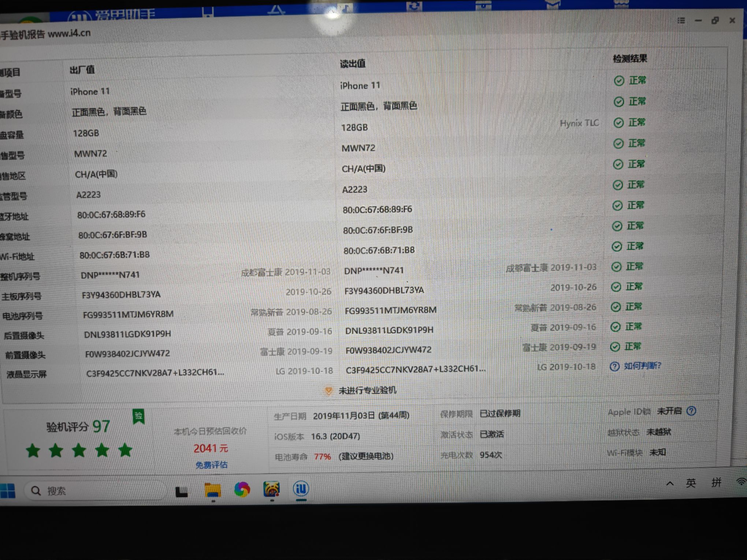Open the Windows Start menu
Image resolution: width=747 pixels, height=560 pixels.
8,491
